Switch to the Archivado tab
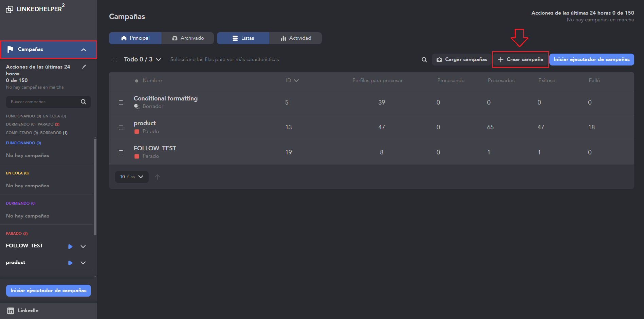The image size is (644, 319). tap(188, 38)
